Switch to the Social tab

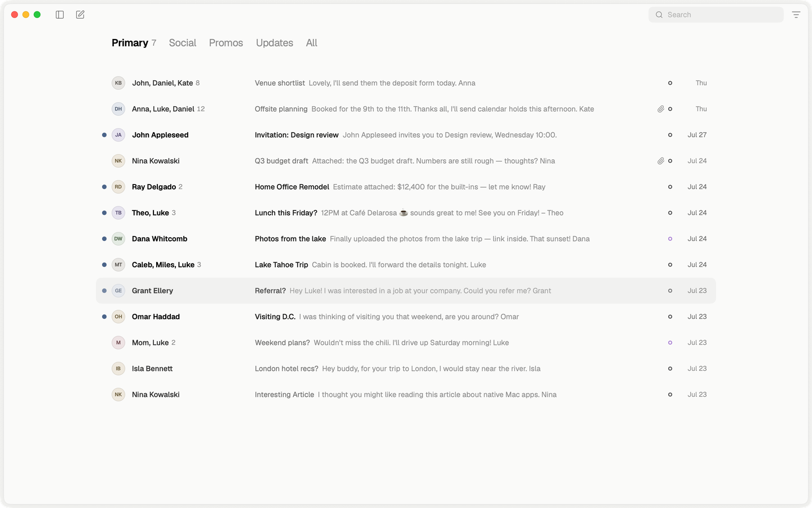tap(183, 43)
